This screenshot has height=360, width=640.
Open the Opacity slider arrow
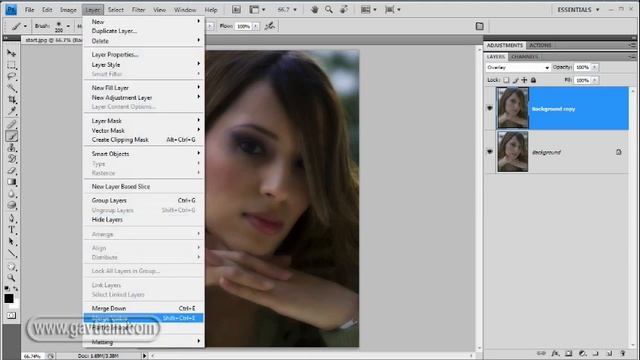[x=595, y=67]
